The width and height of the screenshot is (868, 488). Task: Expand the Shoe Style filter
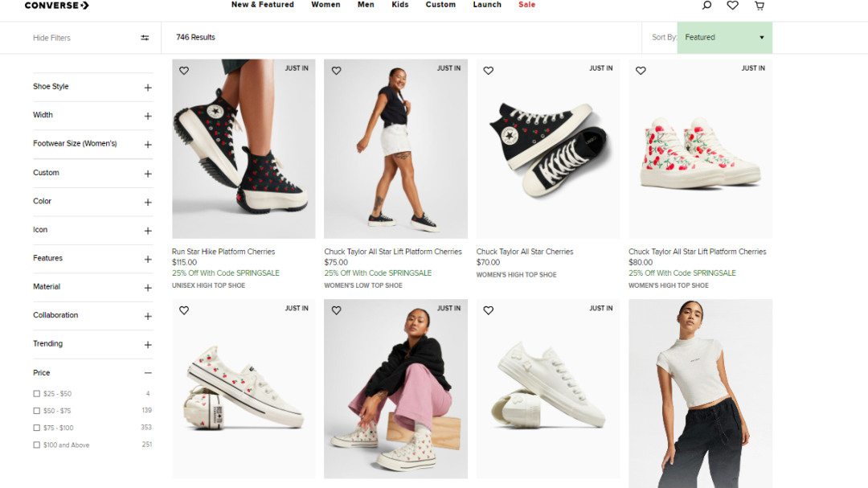148,88
